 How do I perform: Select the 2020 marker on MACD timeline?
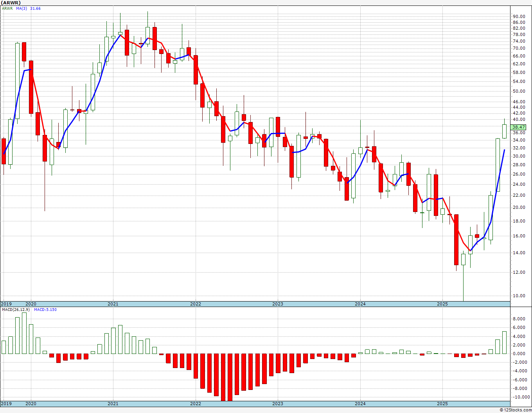click(31, 404)
